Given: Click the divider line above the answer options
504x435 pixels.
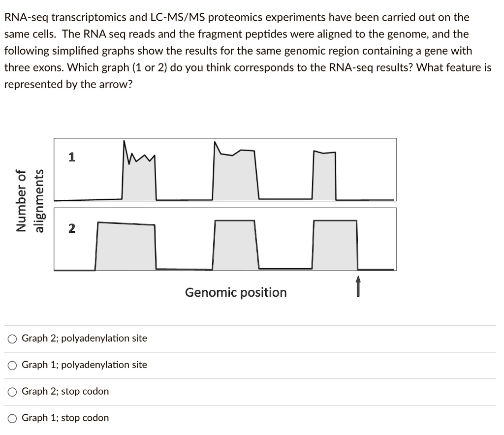Looking at the screenshot, I should click(252, 325).
